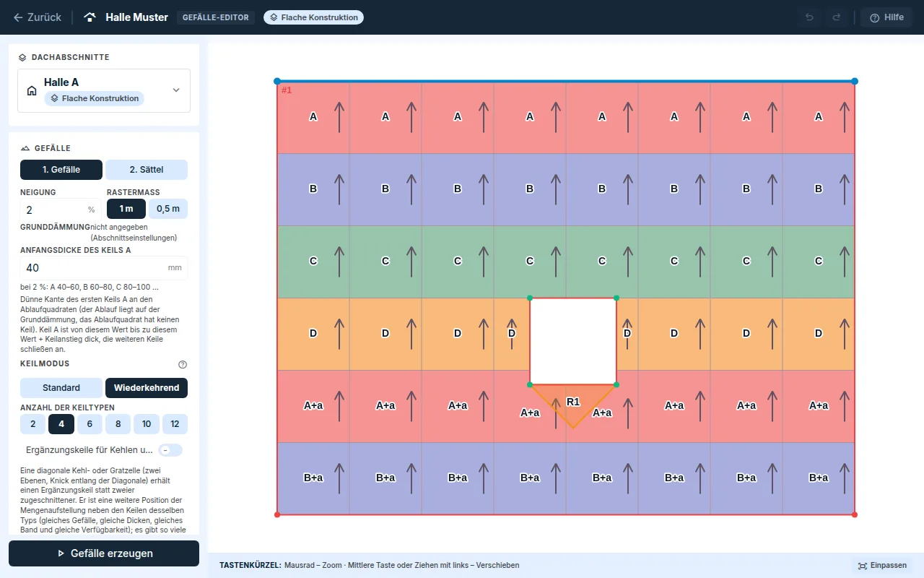This screenshot has width=924, height=578.
Task: Click the Dachabschnitte layers icon
Action: [x=22, y=57]
